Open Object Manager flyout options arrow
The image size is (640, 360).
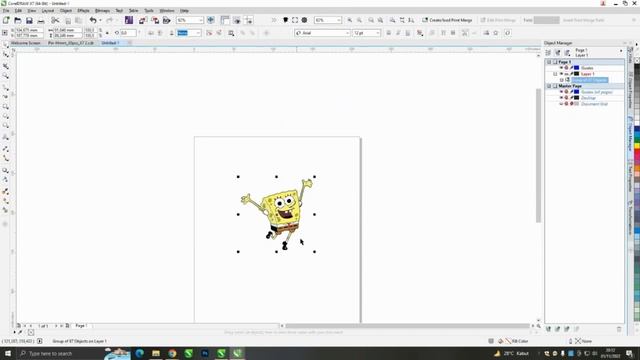[x=621, y=51]
